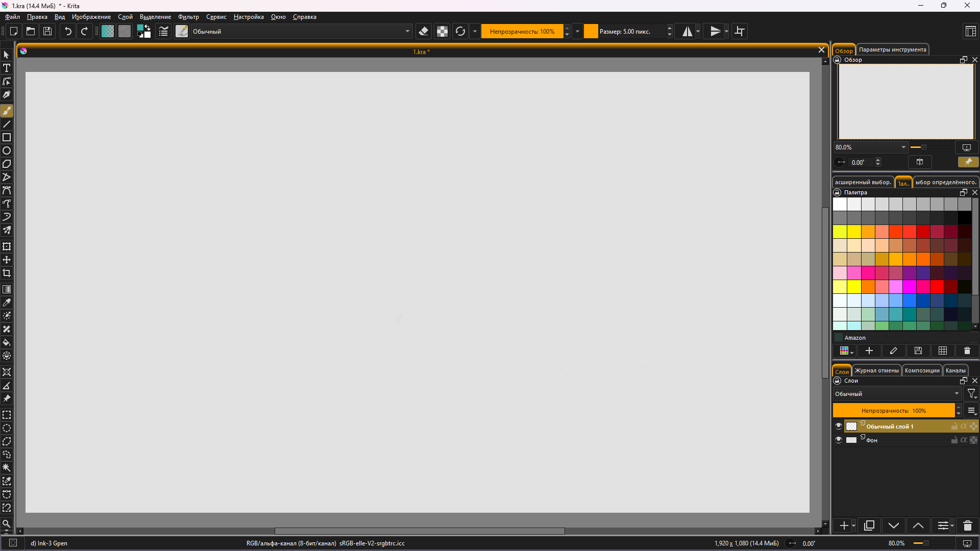The height and width of the screenshot is (551, 980).
Task: Switch to Параметры инструмента tab
Action: tap(892, 49)
